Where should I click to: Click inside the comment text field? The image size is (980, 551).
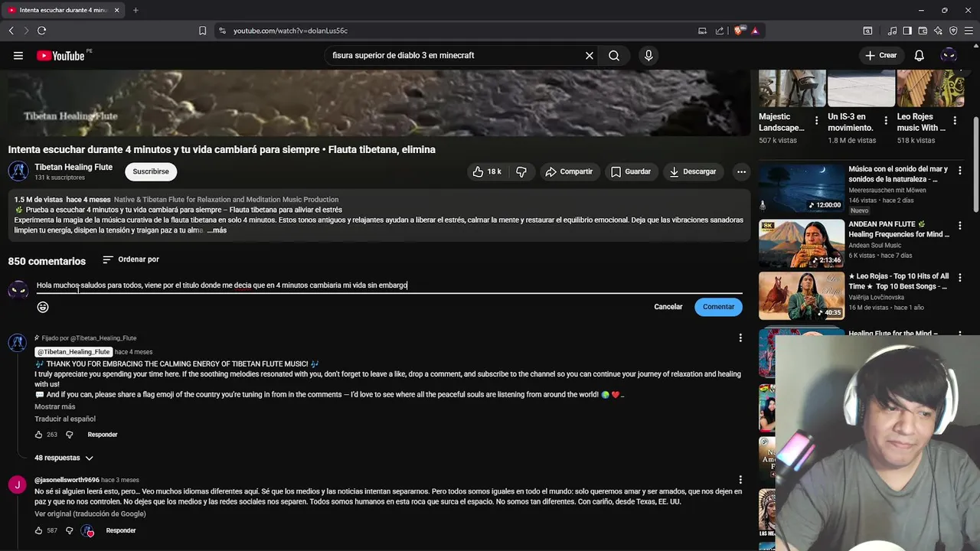click(x=389, y=285)
